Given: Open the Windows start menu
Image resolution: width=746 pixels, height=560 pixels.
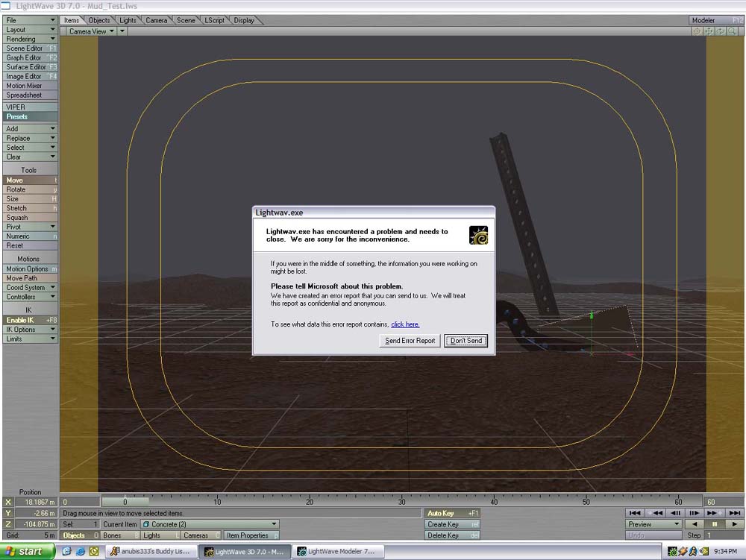Looking at the screenshot, I should coord(27,552).
